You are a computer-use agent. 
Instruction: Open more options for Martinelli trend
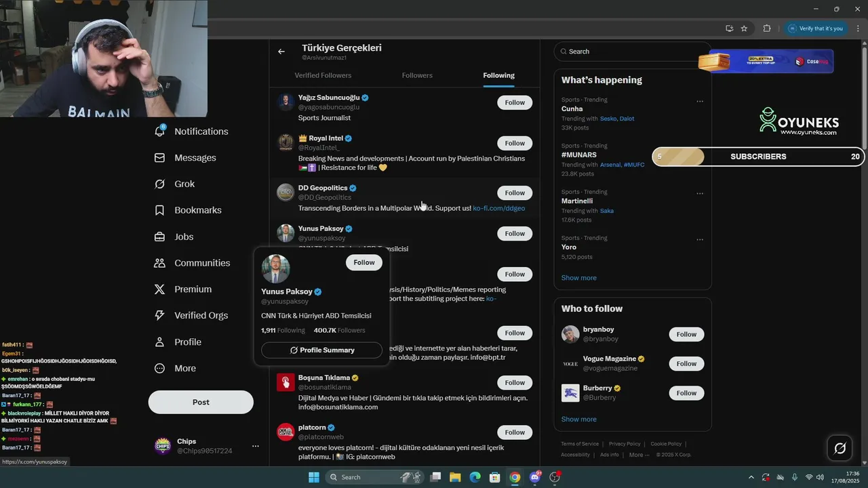point(700,193)
